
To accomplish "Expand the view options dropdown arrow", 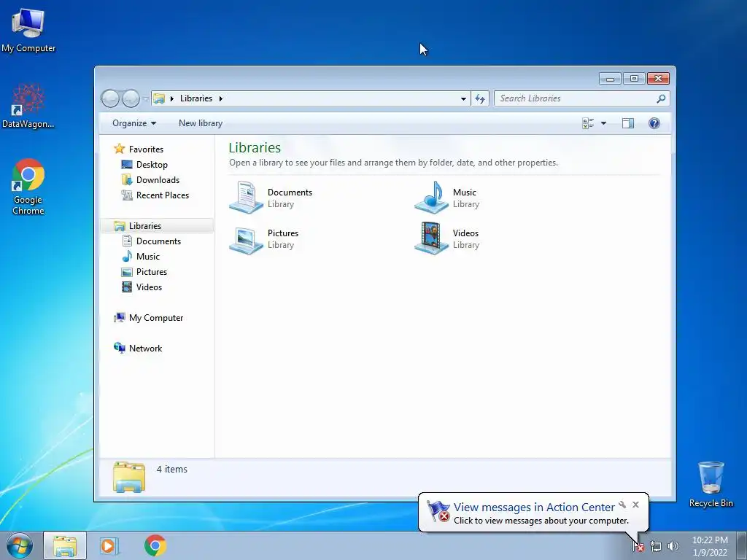I will pos(603,123).
